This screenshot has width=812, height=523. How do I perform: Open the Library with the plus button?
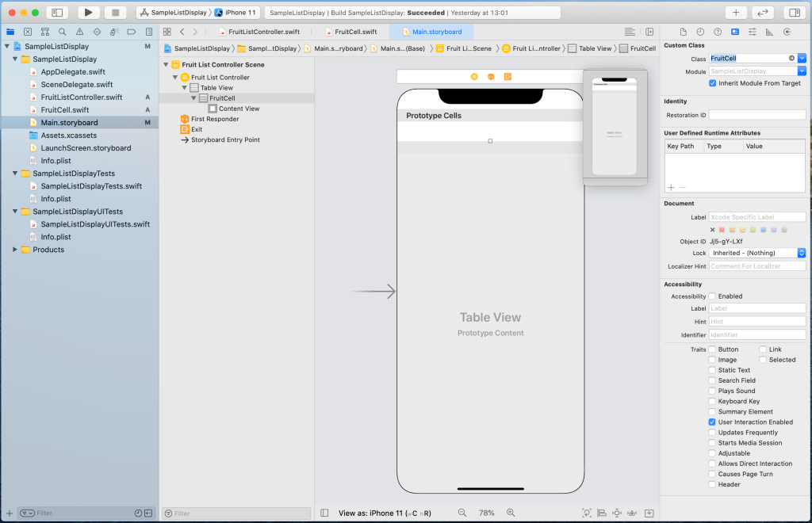pyautogui.click(x=736, y=13)
